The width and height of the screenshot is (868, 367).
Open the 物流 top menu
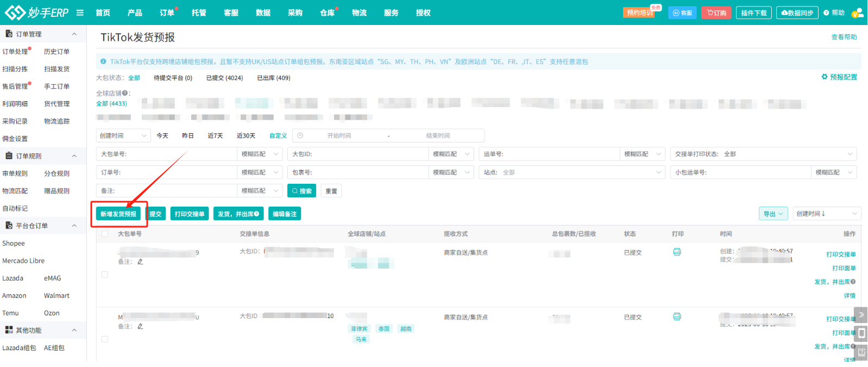[x=359, y=13]
